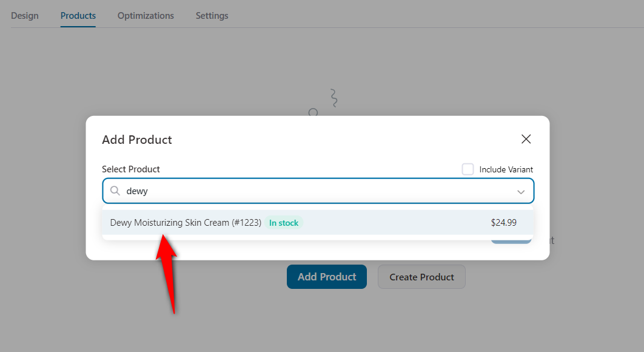The image size is (644, 352).
Task: Enable the Include Variant checkbox
Action: (468, 169)
